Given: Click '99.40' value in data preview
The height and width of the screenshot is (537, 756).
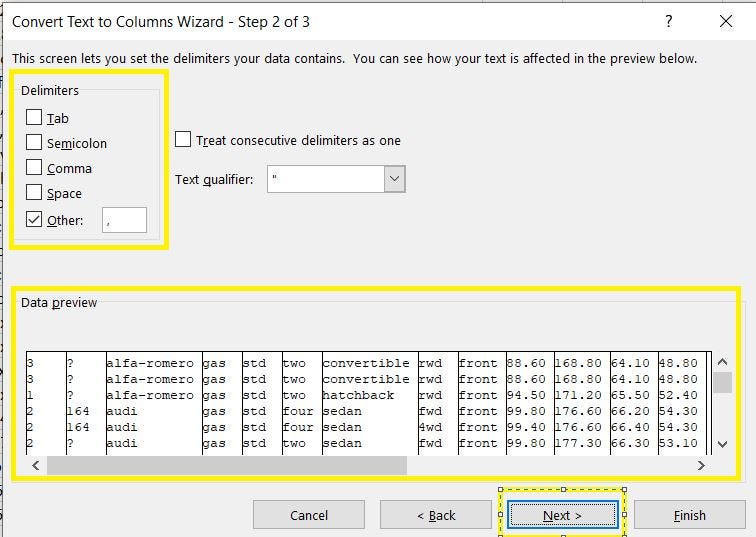Looking at the screenshot, I should tap(526, 427).
